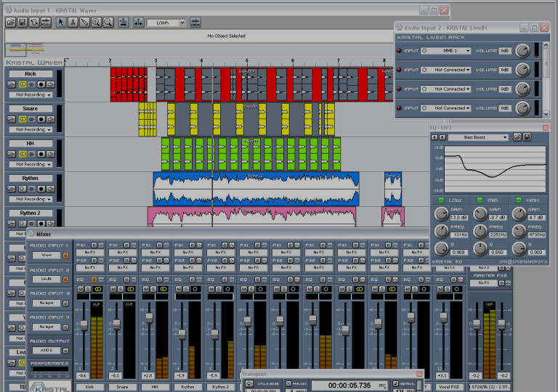Image resolution: width=558 pixels, height=392 pixels.
Task: Click the Master FX3 No FX slot
Action: click(x=484, y=283)
